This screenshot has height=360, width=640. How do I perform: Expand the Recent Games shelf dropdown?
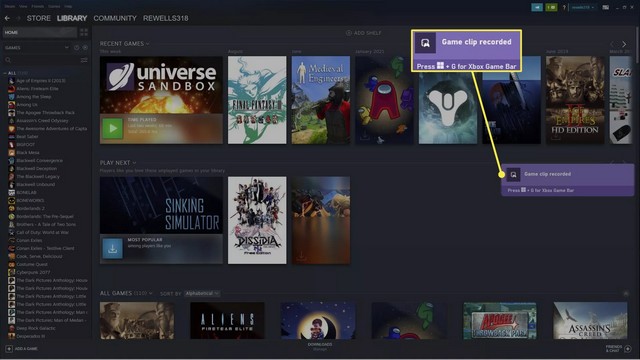148,44
